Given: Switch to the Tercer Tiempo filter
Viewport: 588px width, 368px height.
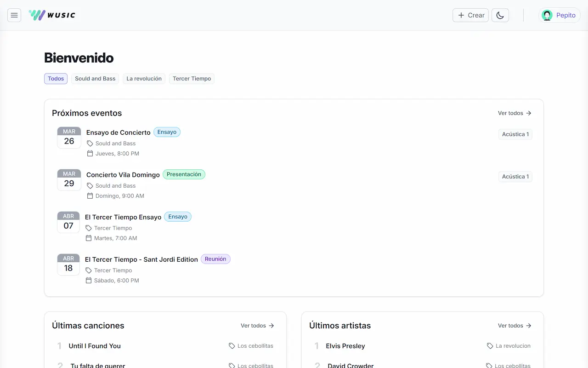Looking at the screenshot, I should 192,78.
